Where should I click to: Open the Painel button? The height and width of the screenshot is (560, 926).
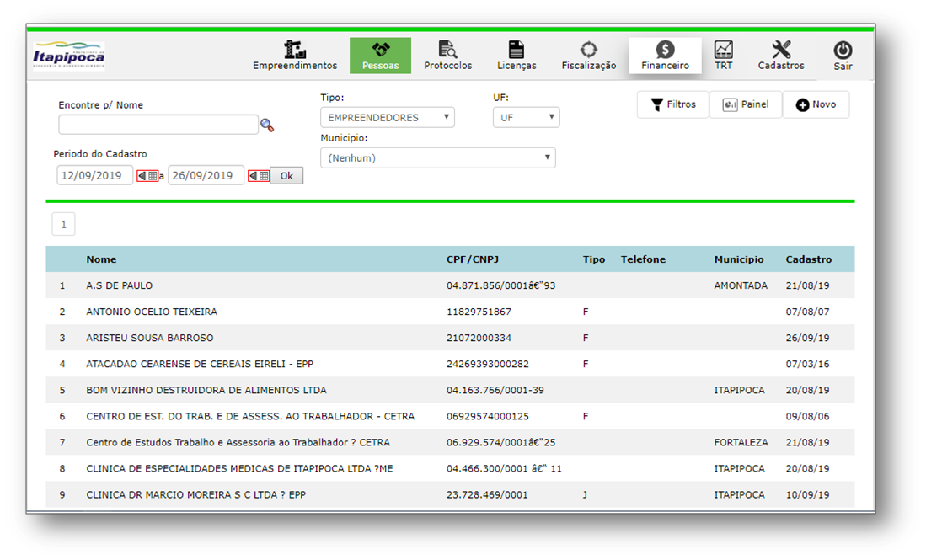click(x=745, y=104)
